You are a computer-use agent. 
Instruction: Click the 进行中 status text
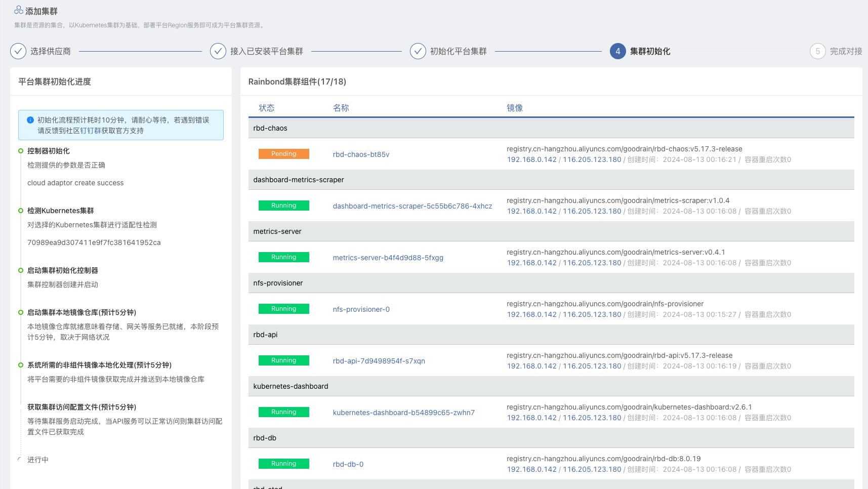(38, 460)
